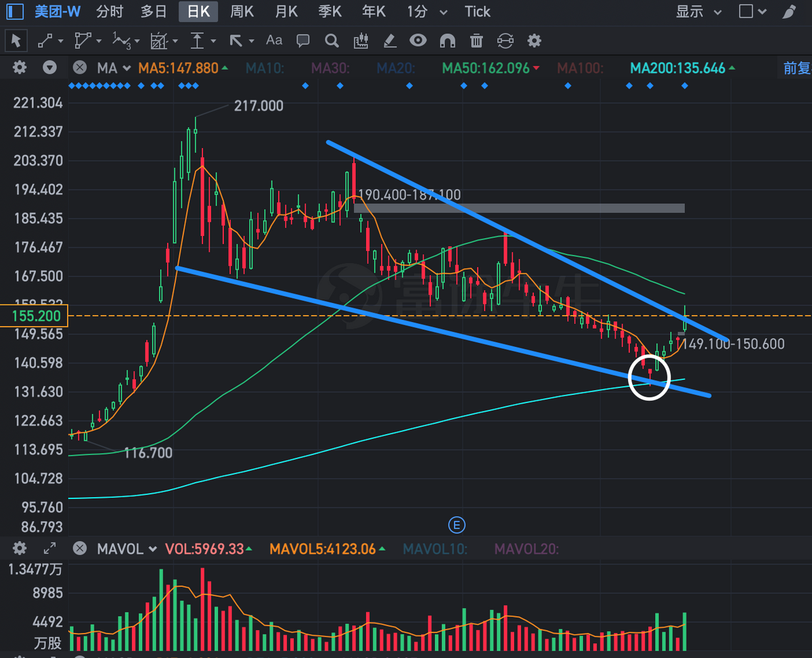Expand the wave tool dropdown arrow
Viewport: 812px width, 658px height.
click(x=137, y=41)
